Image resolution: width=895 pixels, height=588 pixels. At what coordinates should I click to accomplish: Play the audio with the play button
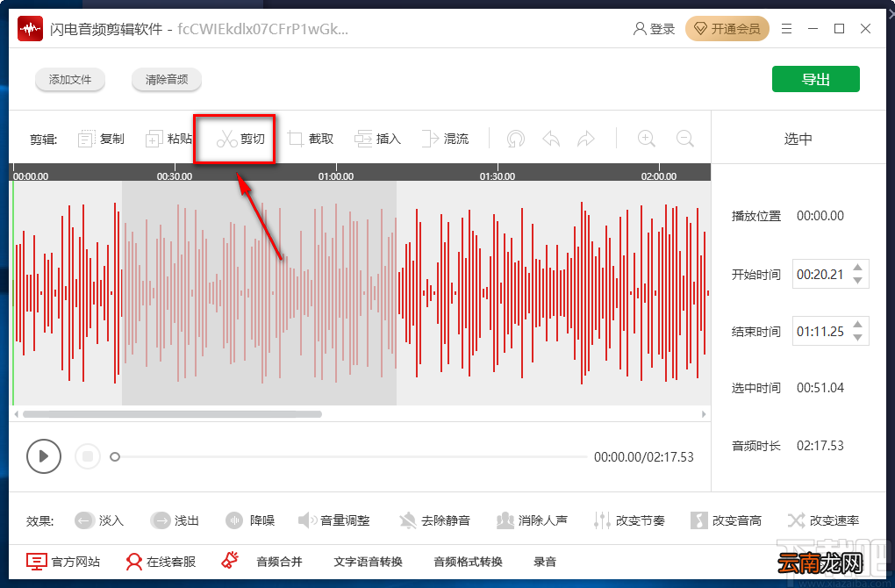click(x=43, y=456)
